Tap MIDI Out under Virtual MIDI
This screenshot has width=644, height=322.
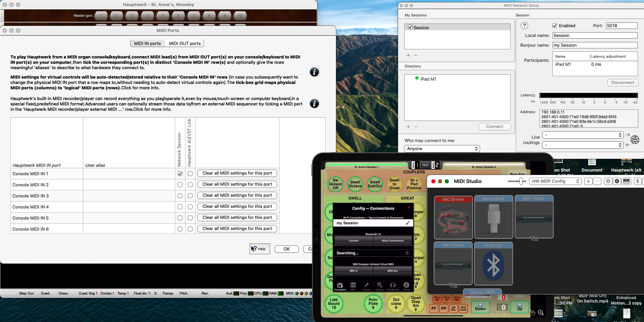(393, 271)
